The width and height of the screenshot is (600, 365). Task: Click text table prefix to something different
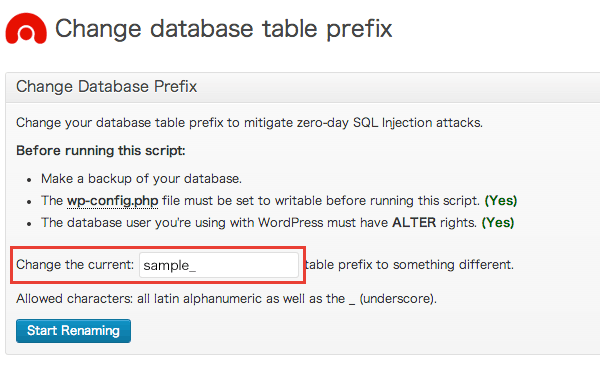[x=409, y=265]
